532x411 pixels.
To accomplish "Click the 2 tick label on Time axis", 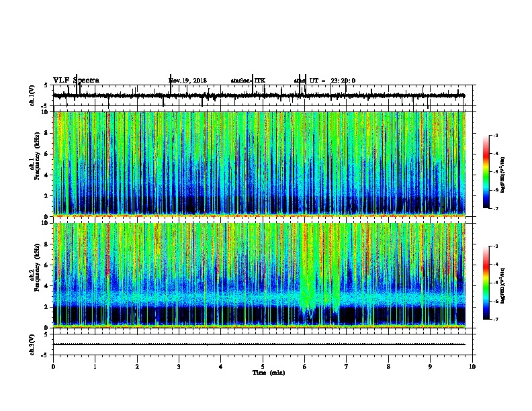I will [137, 367].
